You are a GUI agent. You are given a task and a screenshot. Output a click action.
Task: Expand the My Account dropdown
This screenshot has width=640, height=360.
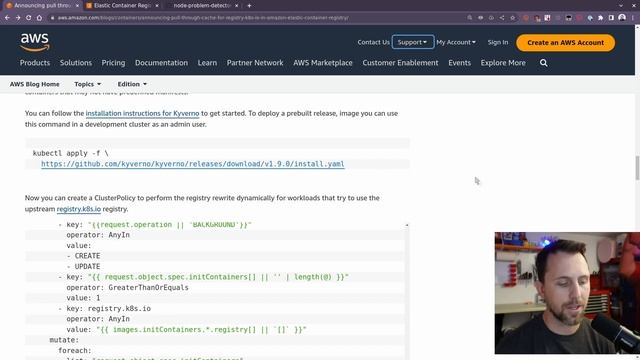point(456,42)
